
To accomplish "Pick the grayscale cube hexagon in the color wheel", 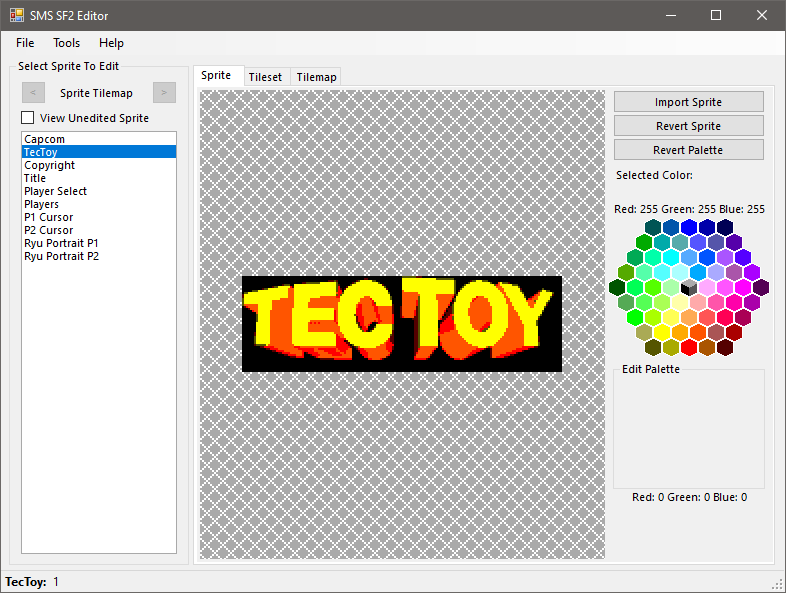I will (x=689, y=287).
